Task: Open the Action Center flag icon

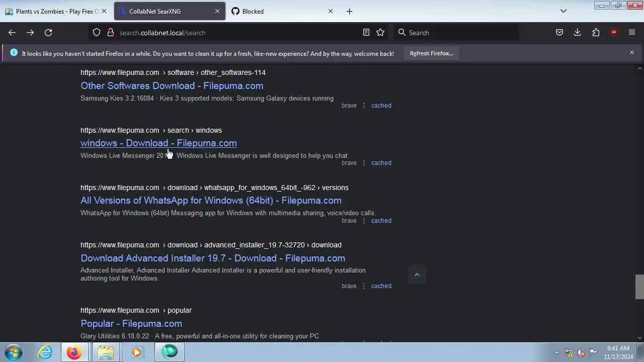Action: [x=593, y=352]
